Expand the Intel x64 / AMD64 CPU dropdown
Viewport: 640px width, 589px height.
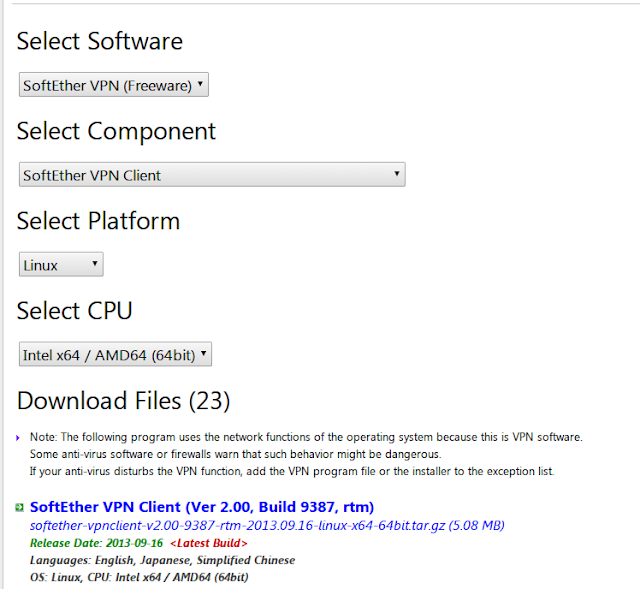point(116,354)
